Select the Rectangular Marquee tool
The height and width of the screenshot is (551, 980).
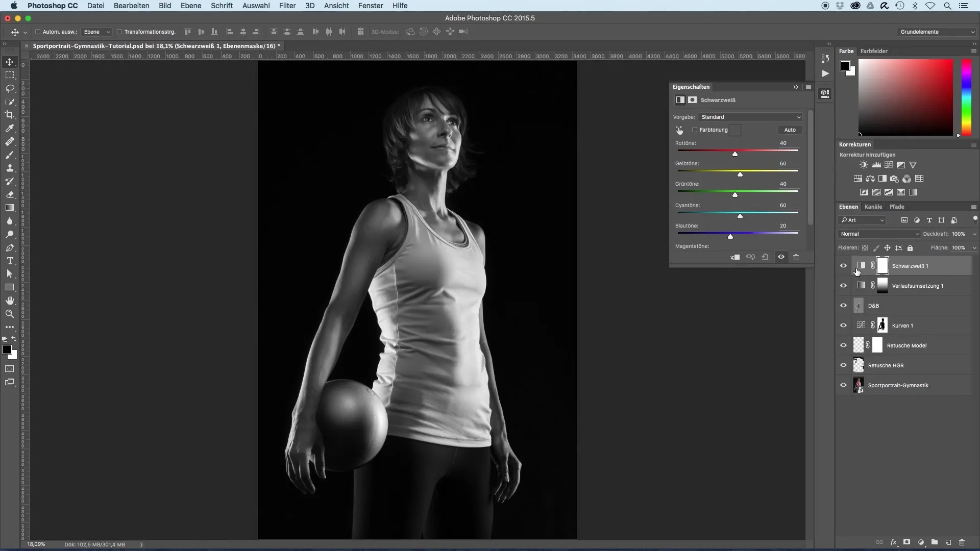click(x=10, y=75)
